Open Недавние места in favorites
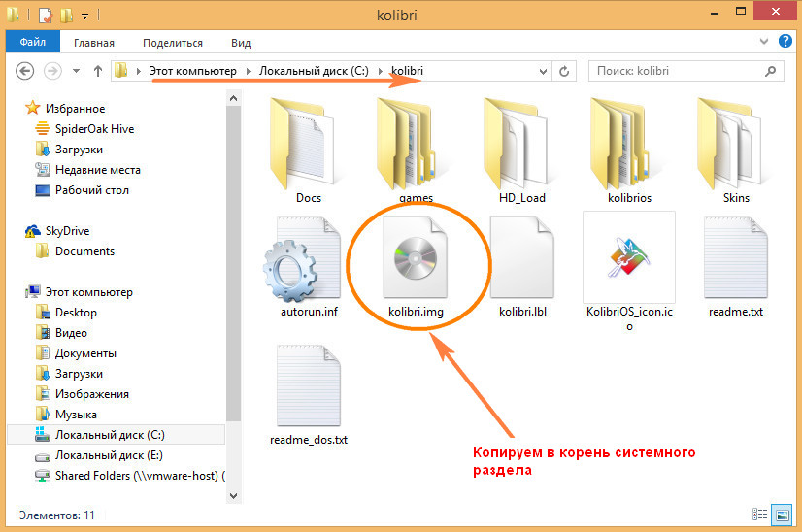The width and height of the screenshot is (802, 532). 97,170
